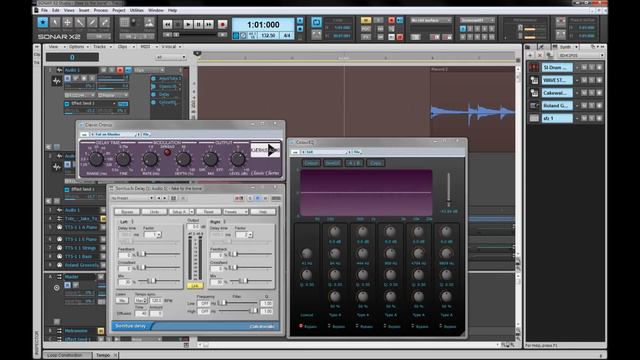Viewport: 640px width, 360px height.
Task: Open the Utilities menu
Action: [137, 10]
